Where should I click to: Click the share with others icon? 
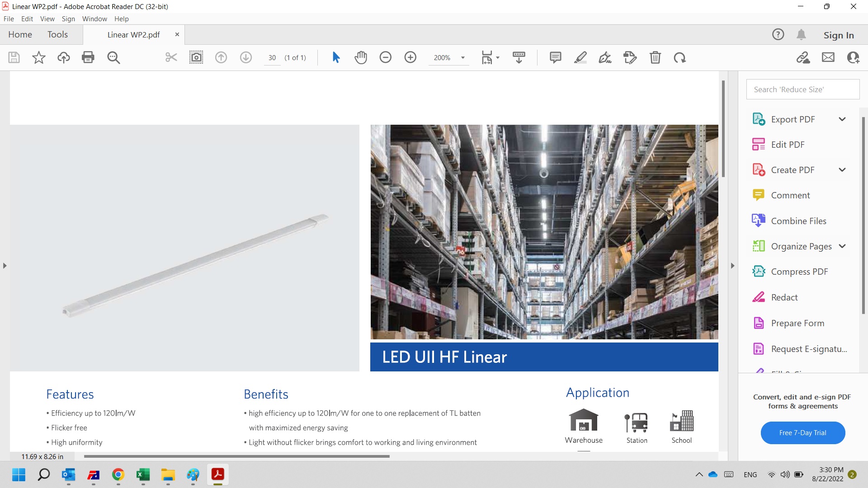click(x=853, y=57)
